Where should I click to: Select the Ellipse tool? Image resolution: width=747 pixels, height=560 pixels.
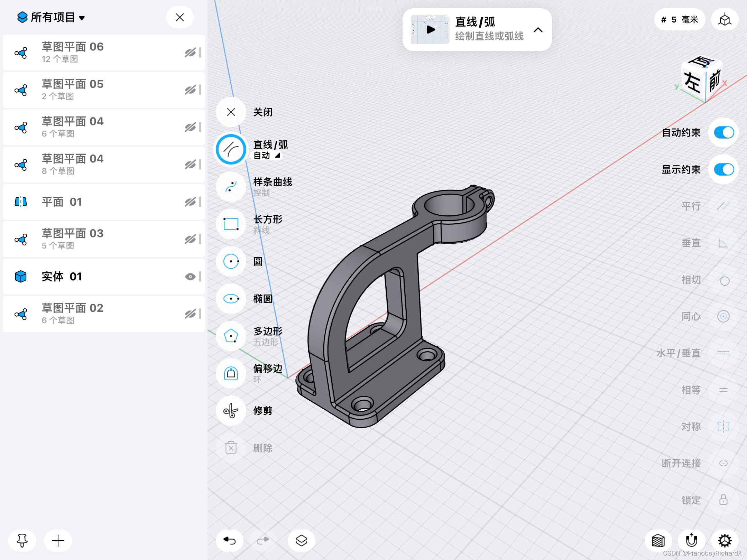point(231,299)
